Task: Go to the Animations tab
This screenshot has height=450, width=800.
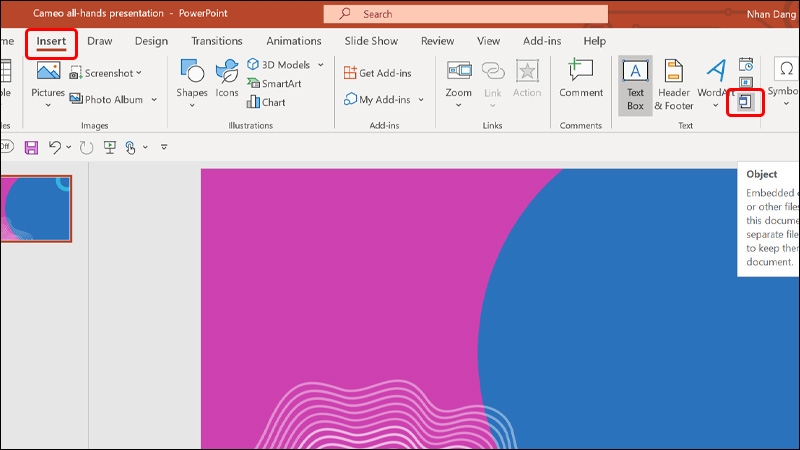Action: click(294, 41)
